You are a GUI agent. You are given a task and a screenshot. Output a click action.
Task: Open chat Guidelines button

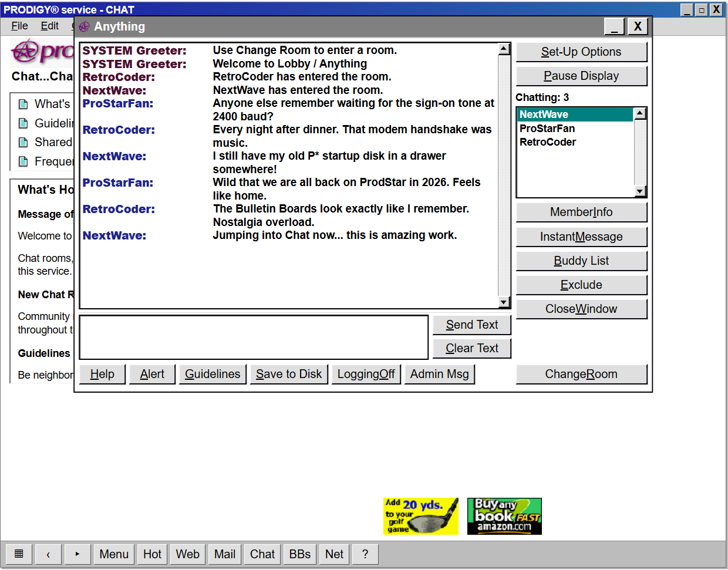[x=213, y=374]
